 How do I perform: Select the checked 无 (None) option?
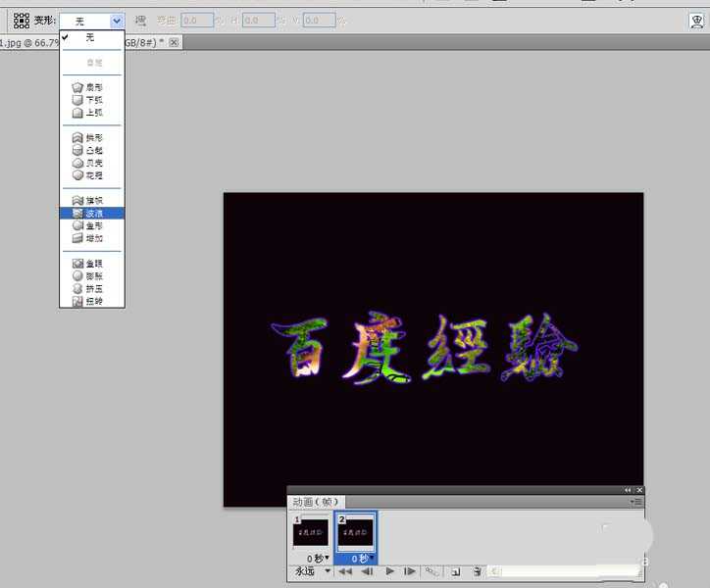(x=90, y=37)
